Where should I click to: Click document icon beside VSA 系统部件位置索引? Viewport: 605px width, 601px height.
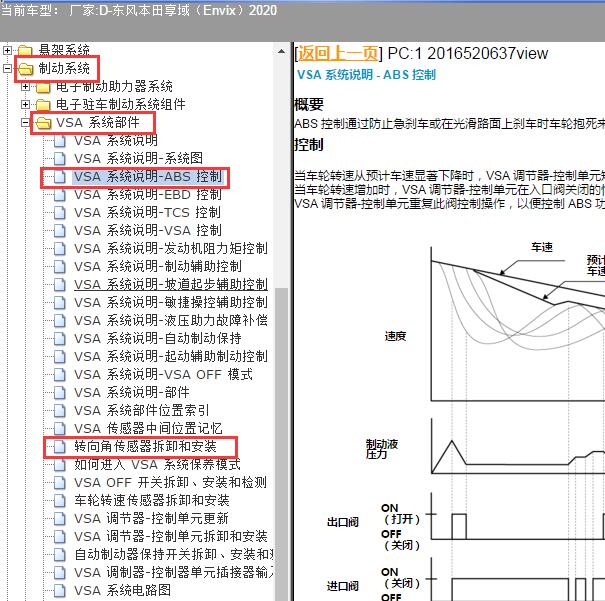[59, 410]
